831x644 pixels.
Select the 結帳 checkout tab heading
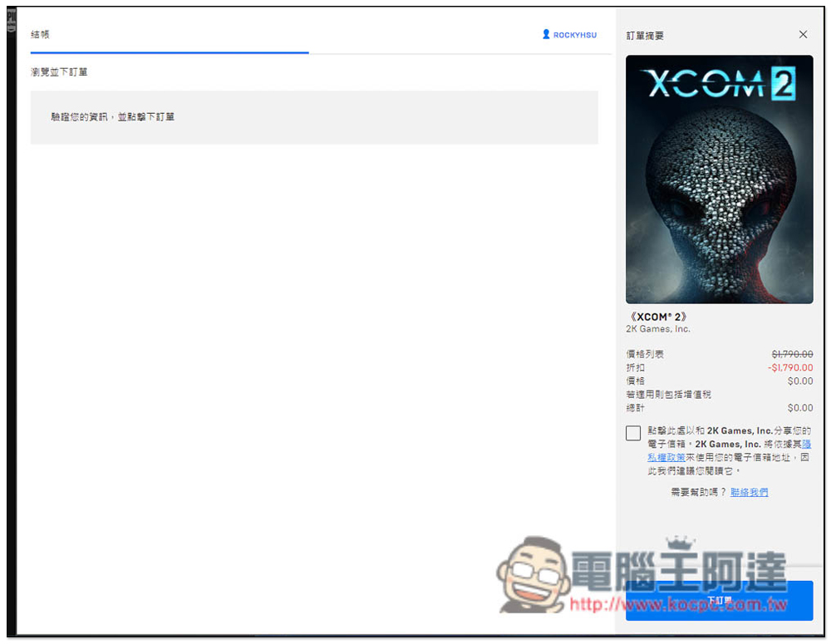point(40,34)
